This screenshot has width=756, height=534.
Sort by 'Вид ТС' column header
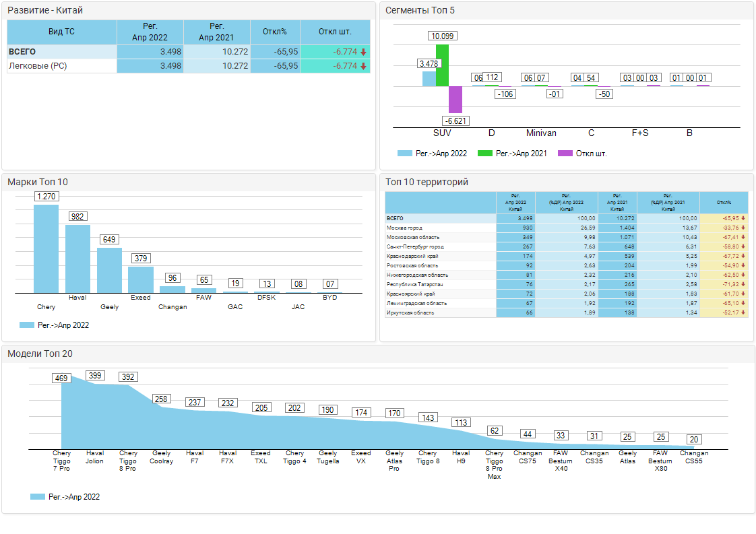(61, 32)
